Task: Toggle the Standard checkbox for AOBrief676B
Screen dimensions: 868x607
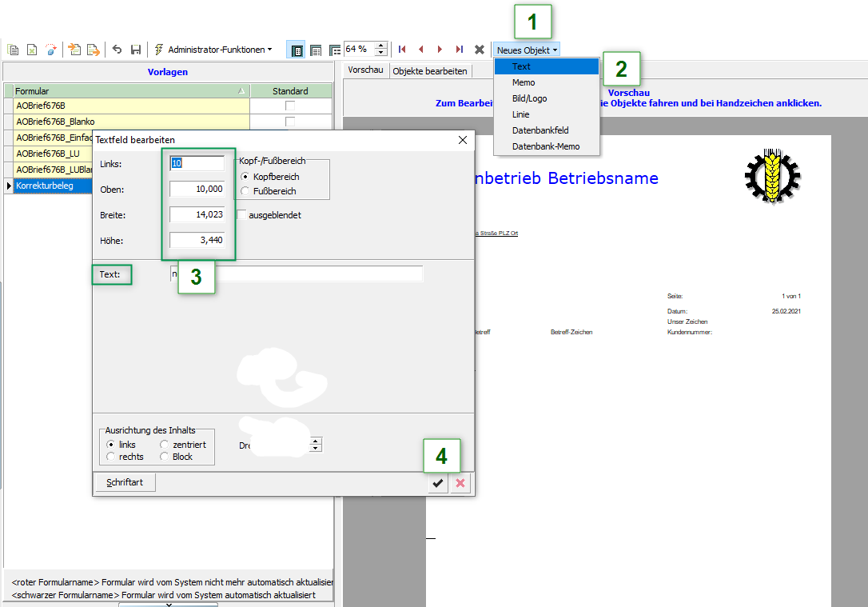Action: point(290,106)
